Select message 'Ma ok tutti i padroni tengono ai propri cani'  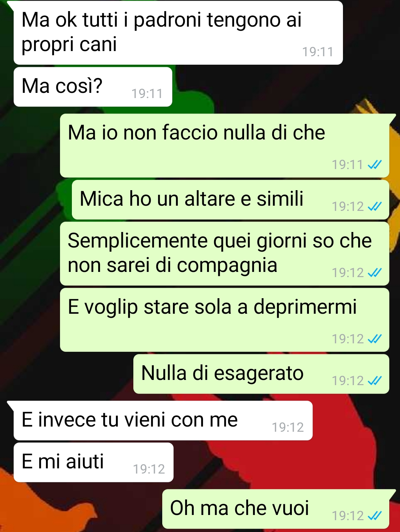(x=178, y=33)
